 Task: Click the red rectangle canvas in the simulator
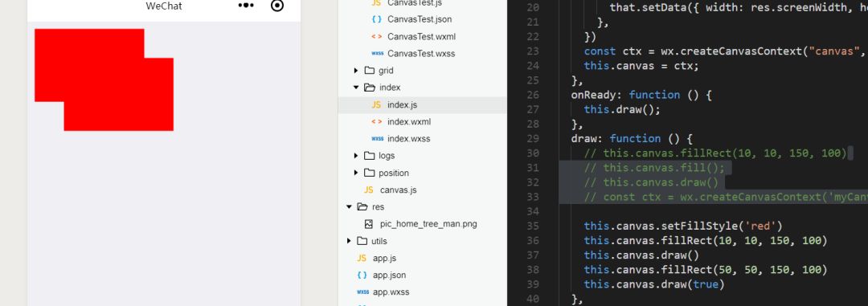[104, 80]
